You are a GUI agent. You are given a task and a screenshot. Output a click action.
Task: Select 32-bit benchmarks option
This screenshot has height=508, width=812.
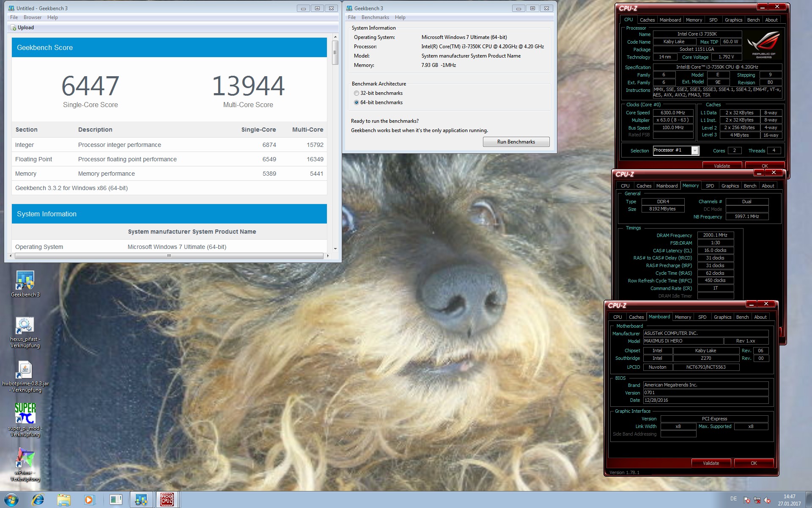(357, 93)
